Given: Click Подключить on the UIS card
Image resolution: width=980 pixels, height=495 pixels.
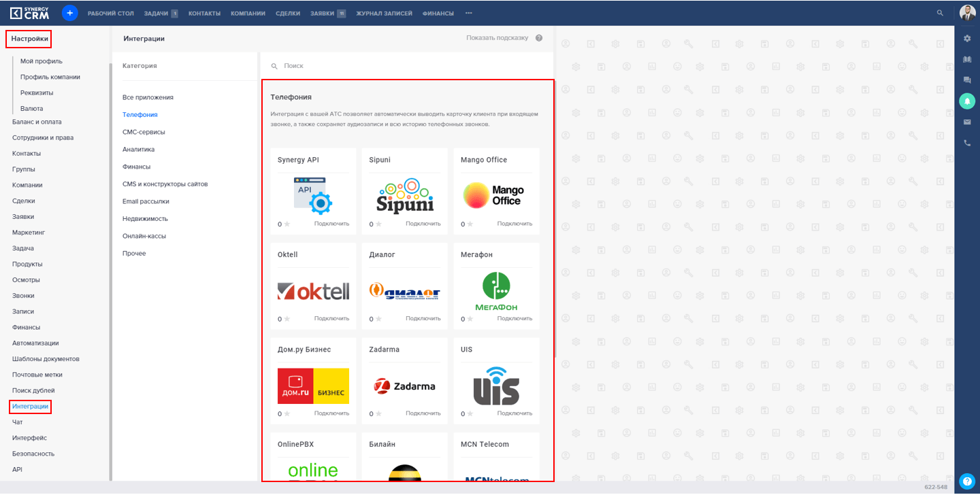Looking at the screenshot, I should coord(514,413).
